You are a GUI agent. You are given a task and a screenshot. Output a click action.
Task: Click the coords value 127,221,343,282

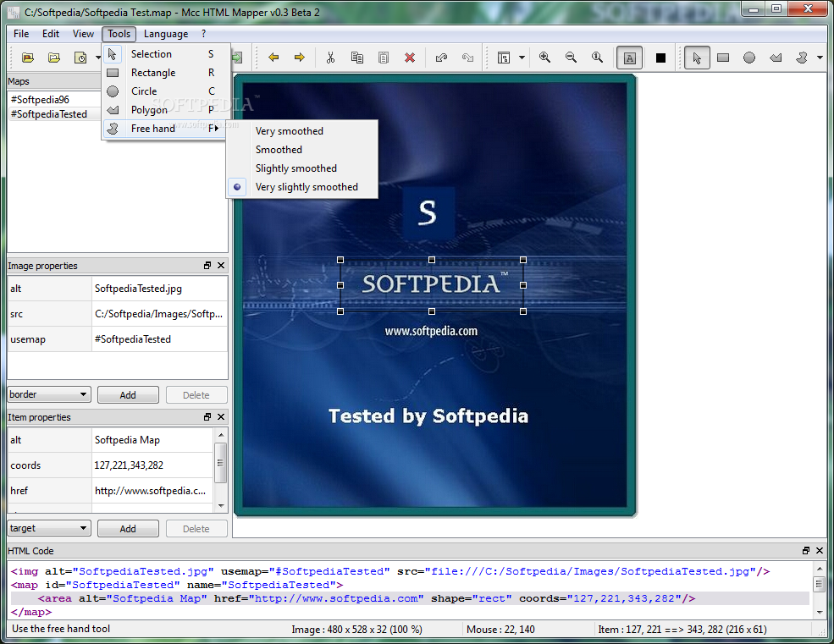[x=129, y=465]
